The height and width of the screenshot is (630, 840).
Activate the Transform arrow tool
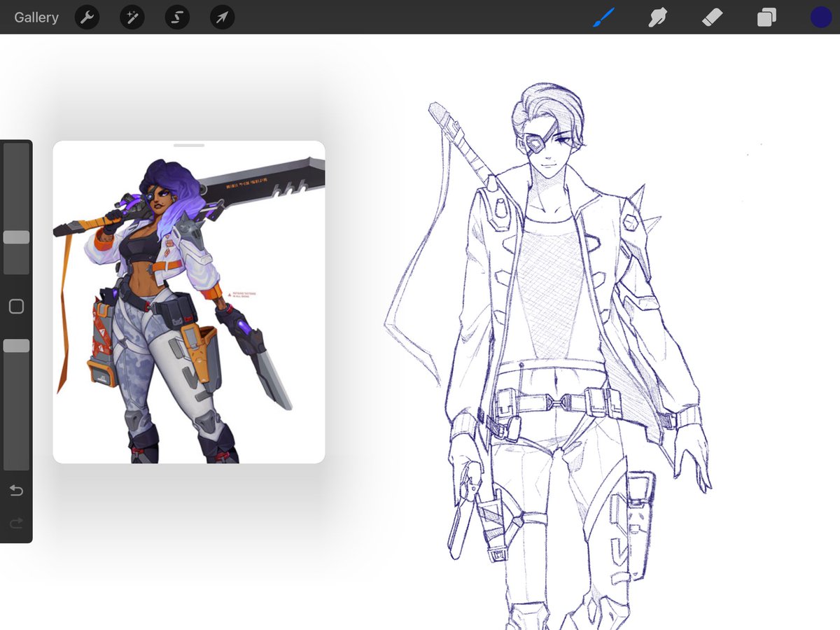222,17
